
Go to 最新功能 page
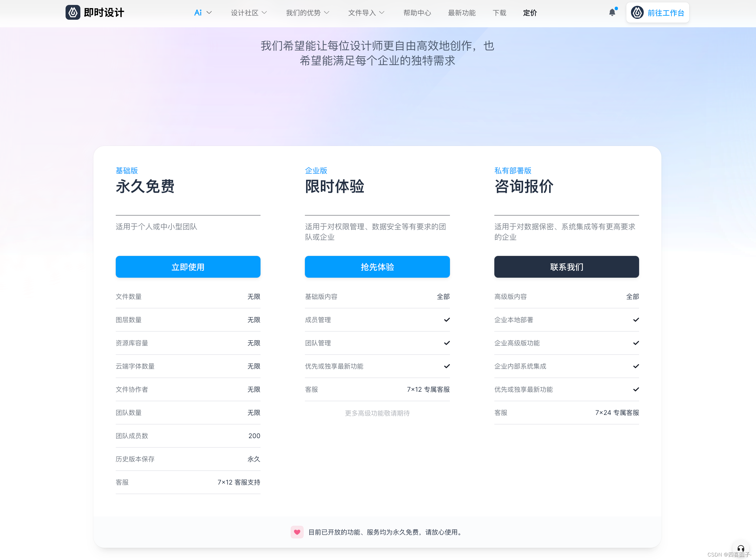[462, 13]
